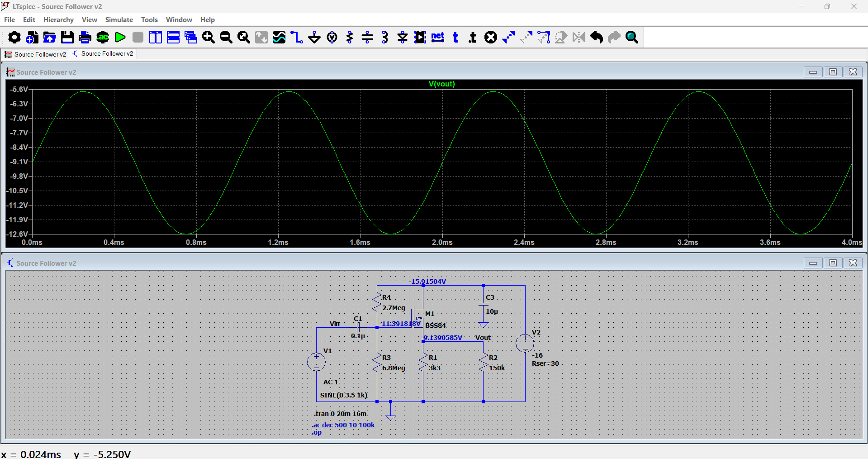Click the Drag tool icon

point(544,37)
